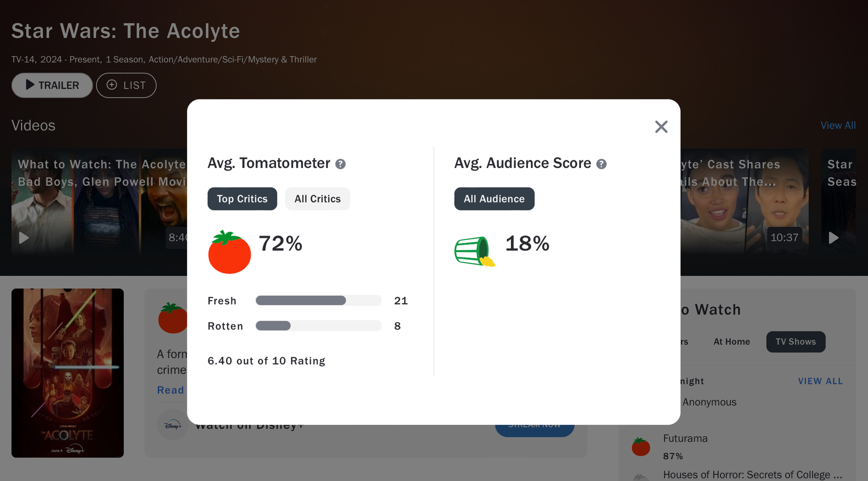Viewport: 868px width, 481px height.
Task: Open View All videos link
Action: (x=838, y=126)
